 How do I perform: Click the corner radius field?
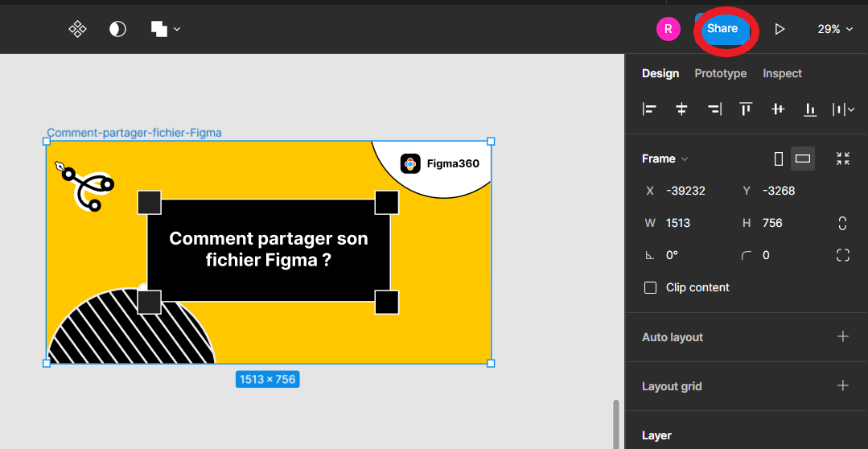(784, 255)
